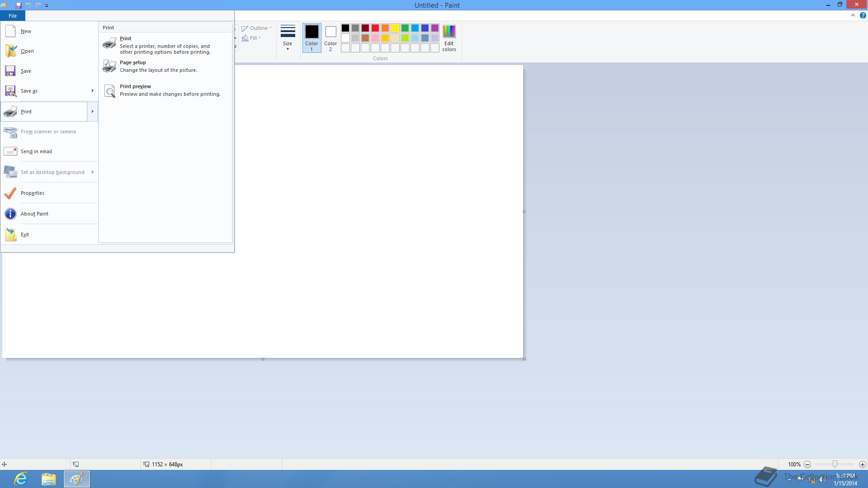The image size is (868, 488).
Task: Click the zoom slider thumb
Action: pos(835,465)
